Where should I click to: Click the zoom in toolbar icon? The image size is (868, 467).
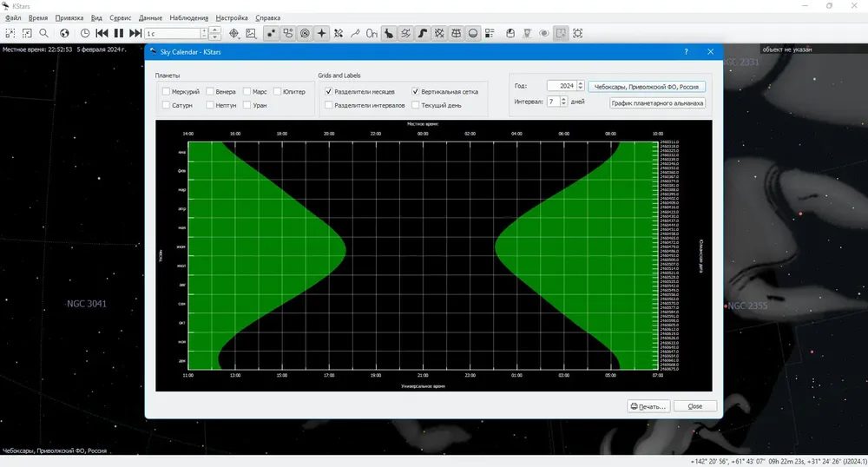tap(10, 33)
